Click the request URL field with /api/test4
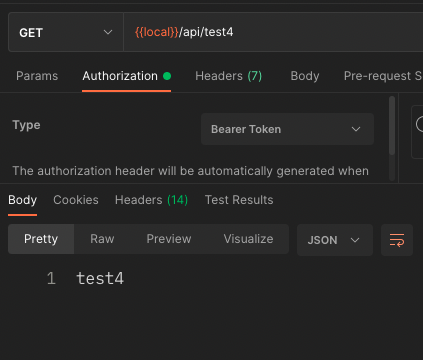Image resolution: width=423 pixels, height=360 pixels. 273,32
